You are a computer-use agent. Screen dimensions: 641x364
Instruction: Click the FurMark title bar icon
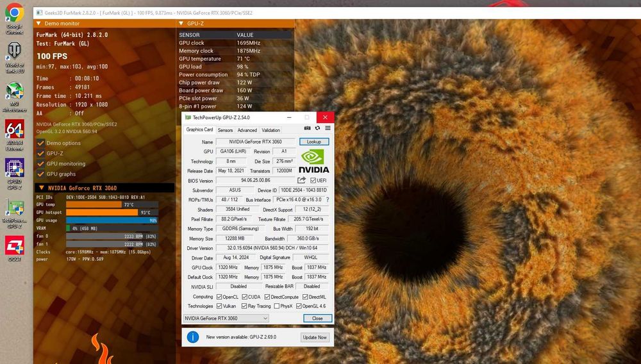39,13
